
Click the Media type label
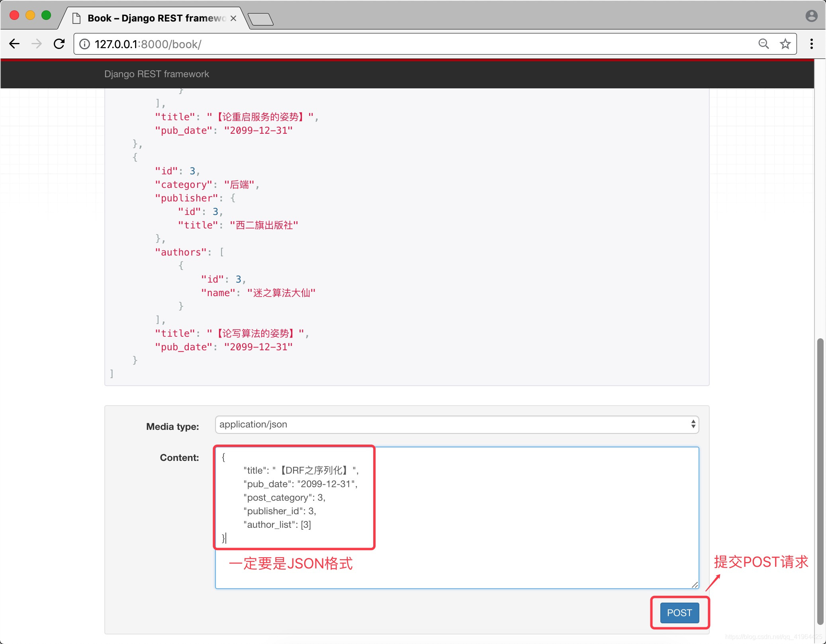pyautogui.click(x=172, y=427)
